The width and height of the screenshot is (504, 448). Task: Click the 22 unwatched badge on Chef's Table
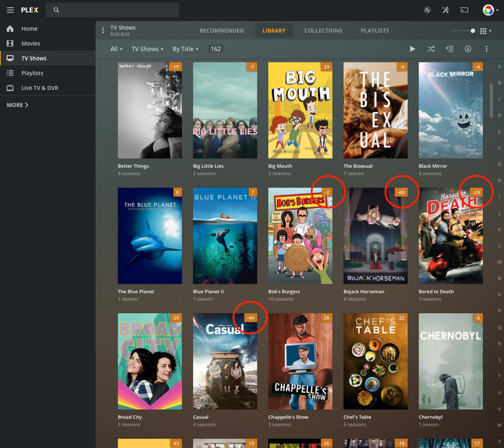[x=402, y=318]
